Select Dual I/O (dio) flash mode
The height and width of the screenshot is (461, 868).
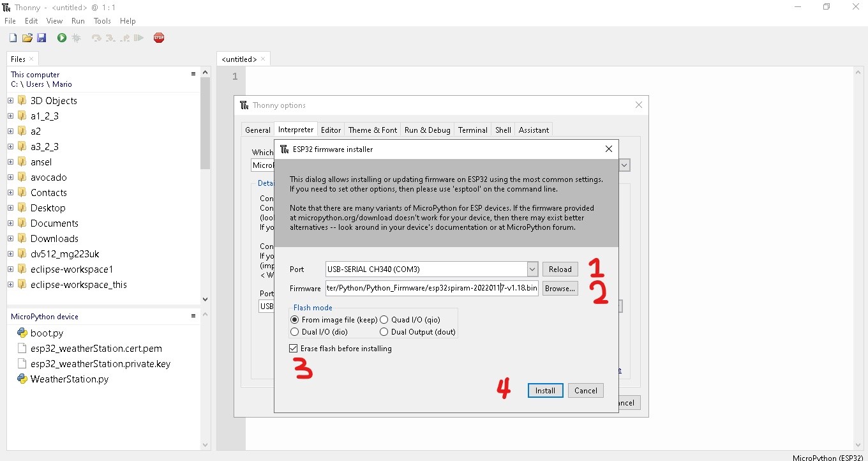[294, 332]
